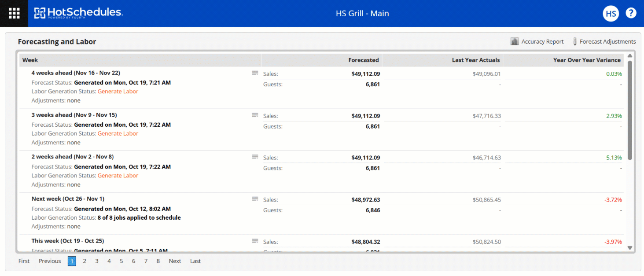
Task: Click the $48,972.63 forecasted sales value
Action: (365, 200)
